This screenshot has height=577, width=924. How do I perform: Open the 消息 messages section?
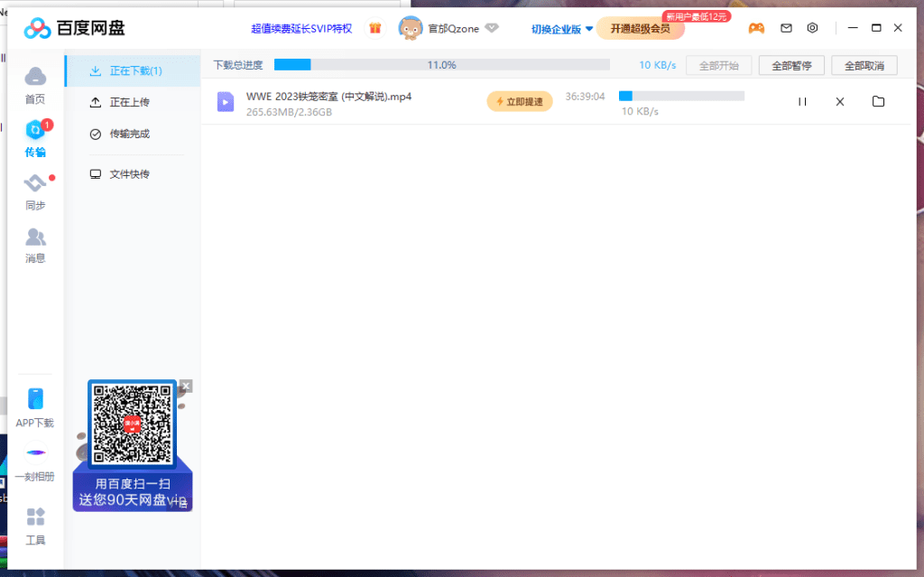[x=35, y=237]
